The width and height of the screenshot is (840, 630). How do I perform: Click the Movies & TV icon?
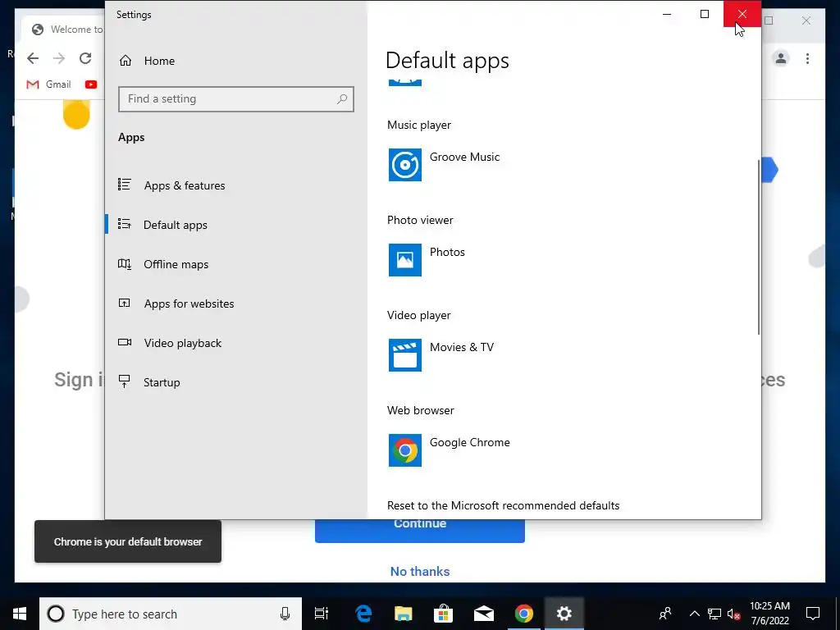(x=405, y=355)
